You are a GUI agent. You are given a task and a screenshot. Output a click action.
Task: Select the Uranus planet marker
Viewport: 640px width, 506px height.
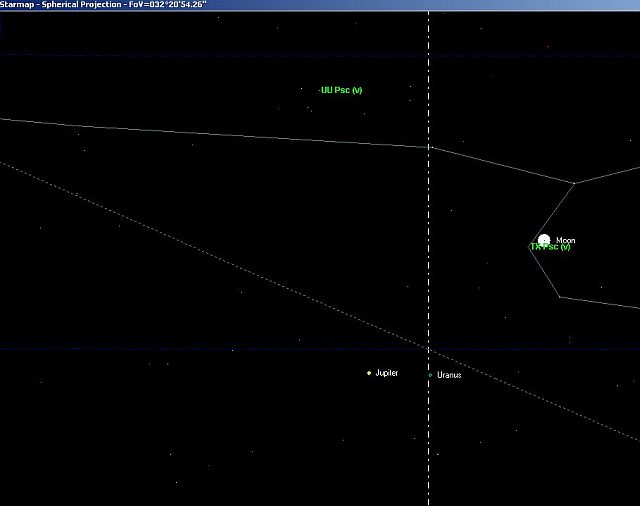click(431, 375)
